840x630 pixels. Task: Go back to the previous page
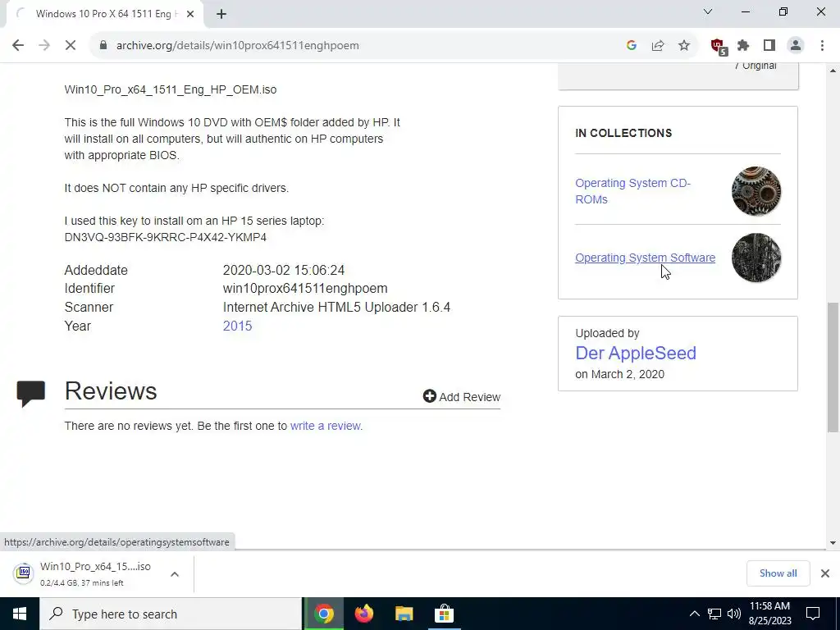point(18,46)
